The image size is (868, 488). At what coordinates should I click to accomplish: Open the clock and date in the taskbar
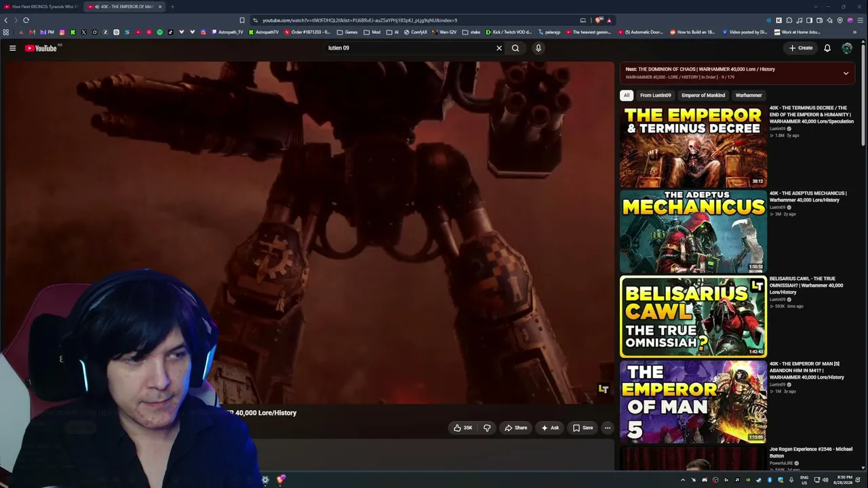844,480
